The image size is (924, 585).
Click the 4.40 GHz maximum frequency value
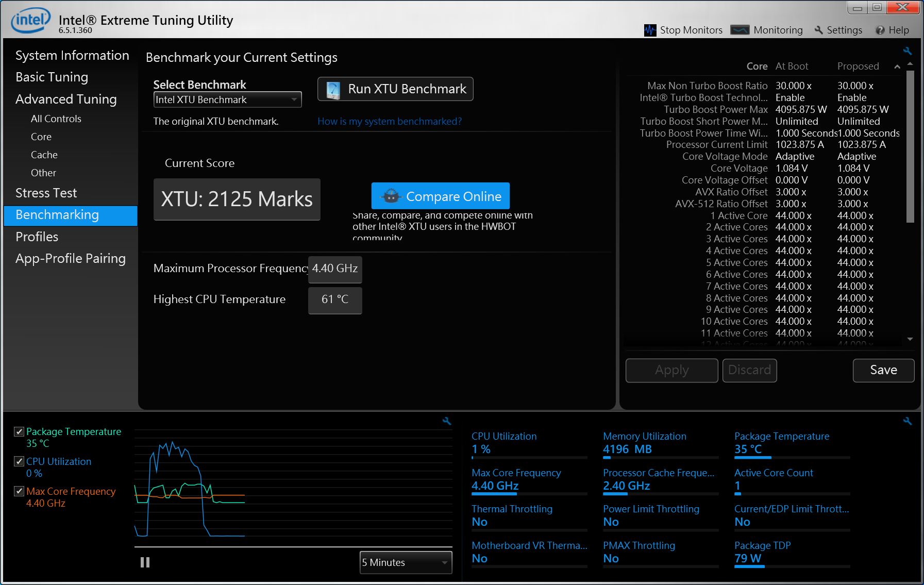pos(335,269)
